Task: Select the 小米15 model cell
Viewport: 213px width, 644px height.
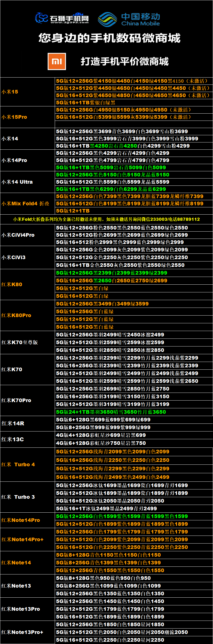Action: pos(28,92)
